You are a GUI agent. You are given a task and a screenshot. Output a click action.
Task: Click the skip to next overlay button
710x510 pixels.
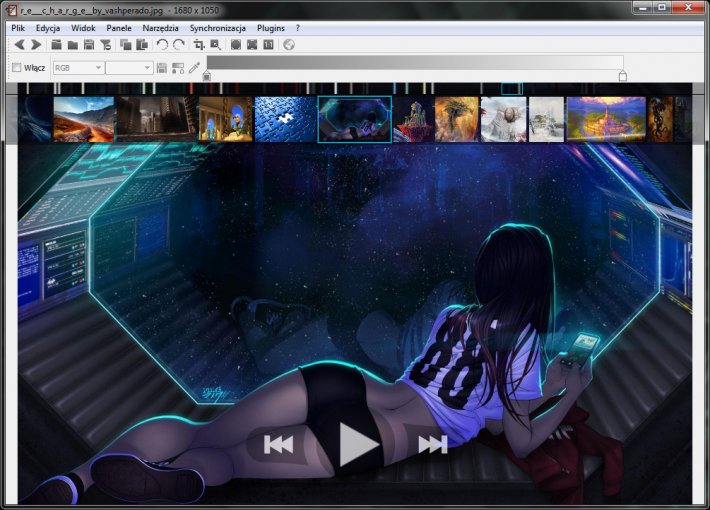pyautogui.click(x=433, y=444)
